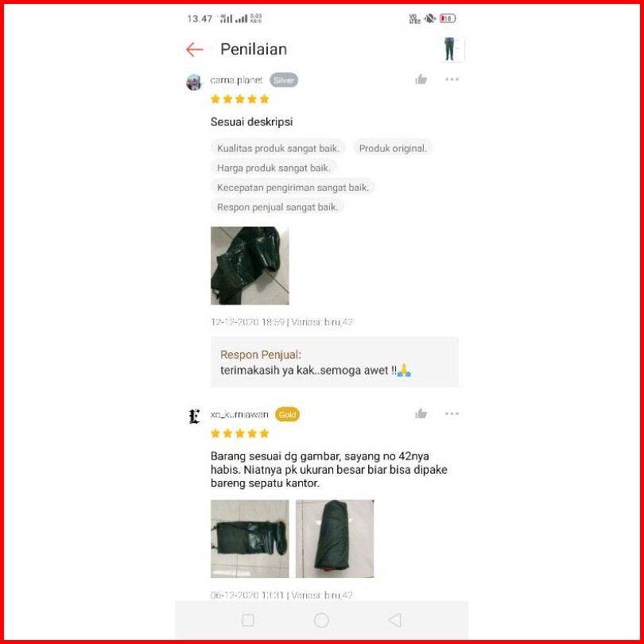Tap the Gold membership badge
This screenshot has width=644, height=644.
click(x=288, y=414)
